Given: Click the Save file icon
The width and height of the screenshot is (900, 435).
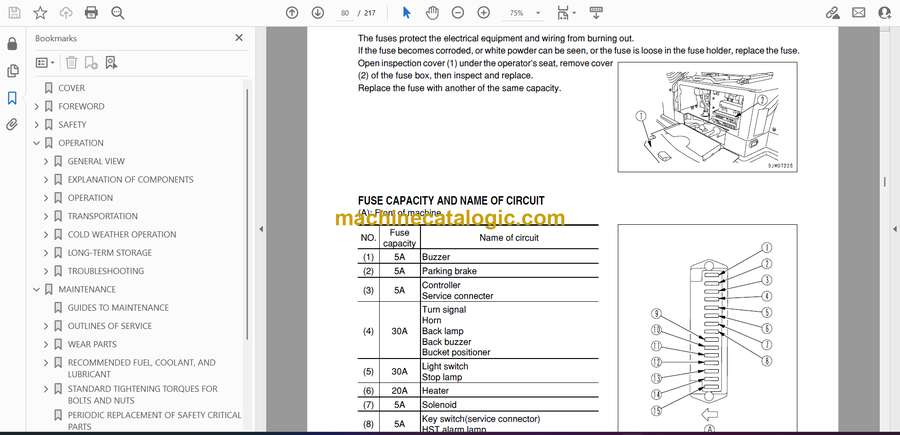Looking at the screenshot, I should [14, 13].
